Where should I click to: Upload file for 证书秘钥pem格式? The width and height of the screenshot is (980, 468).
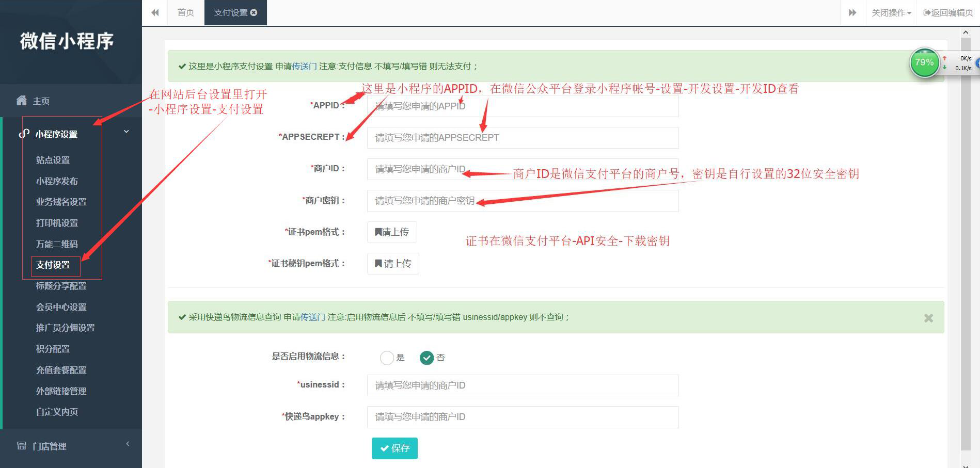[393, 264]
